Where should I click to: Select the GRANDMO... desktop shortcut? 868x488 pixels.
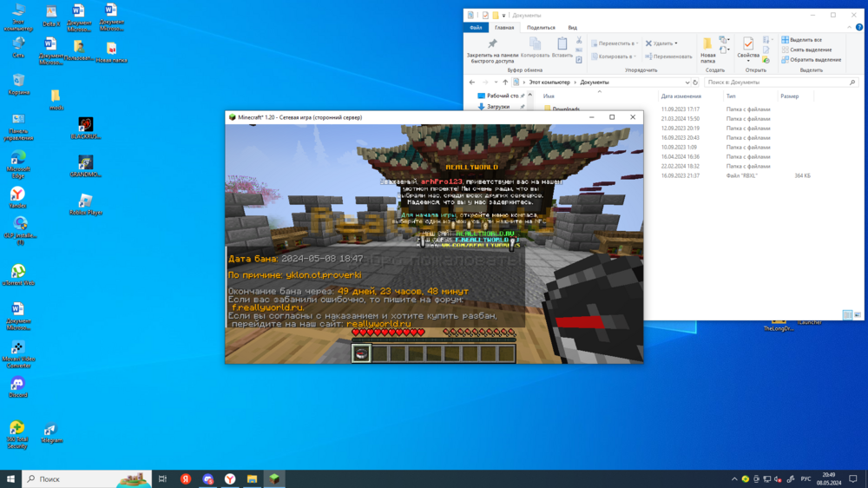(x=85, y=166)
